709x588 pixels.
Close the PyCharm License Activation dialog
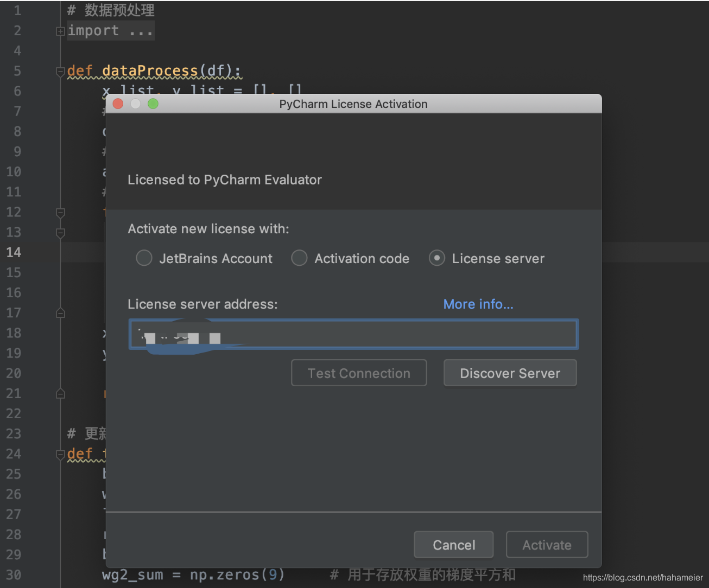tap(118, 104)
